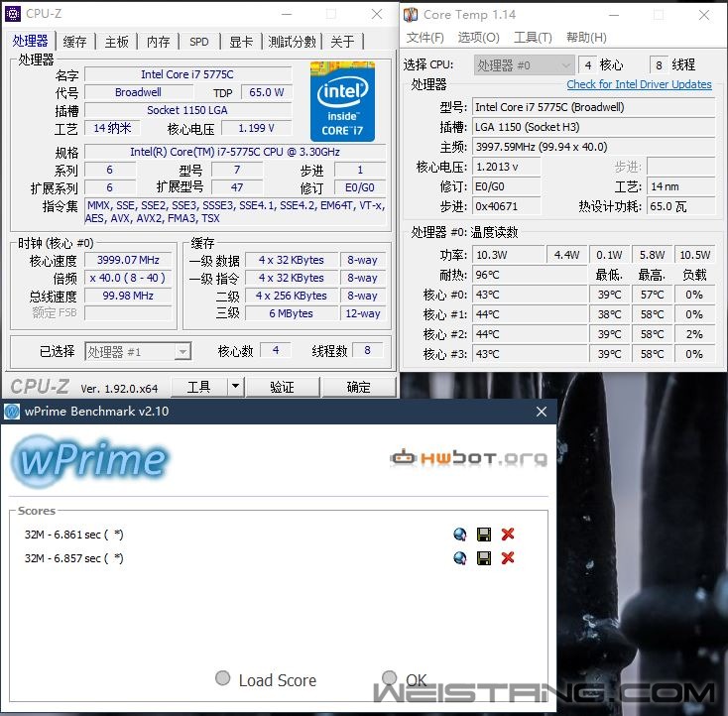The width and height of the screenshot is (728, 716).
Task: Select the Load Score radio option
Action: click(x=223, y=678)
